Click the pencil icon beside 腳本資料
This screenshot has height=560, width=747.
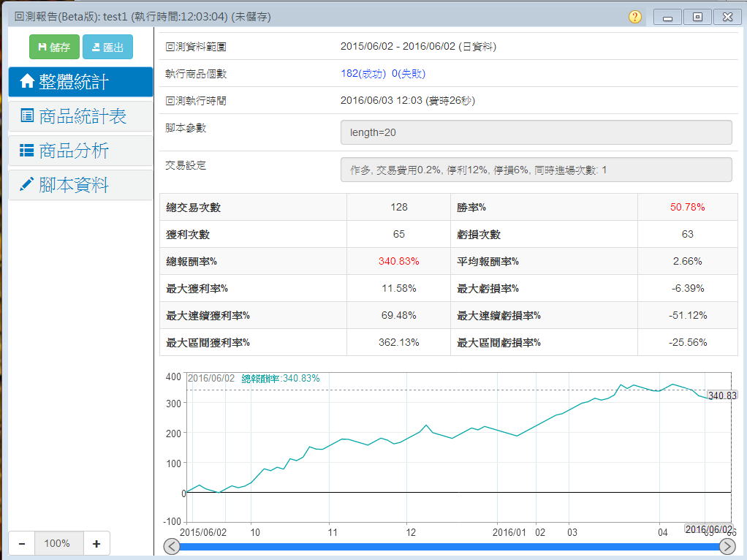tap(27, 185)
